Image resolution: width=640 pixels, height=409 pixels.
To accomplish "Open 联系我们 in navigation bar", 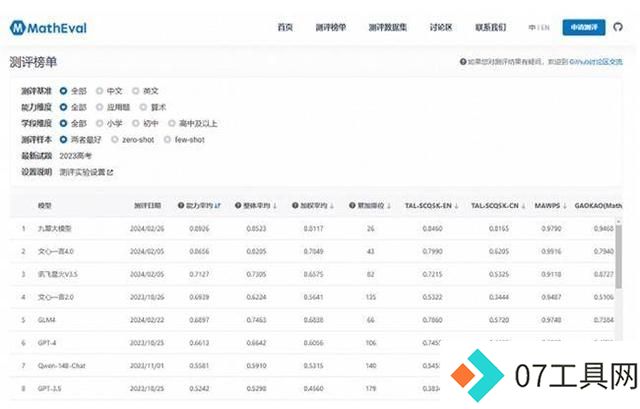I will 491,27.
